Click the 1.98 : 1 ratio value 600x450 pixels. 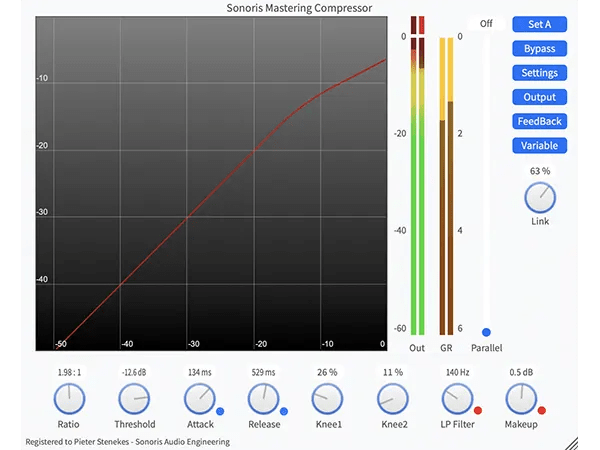69,372
